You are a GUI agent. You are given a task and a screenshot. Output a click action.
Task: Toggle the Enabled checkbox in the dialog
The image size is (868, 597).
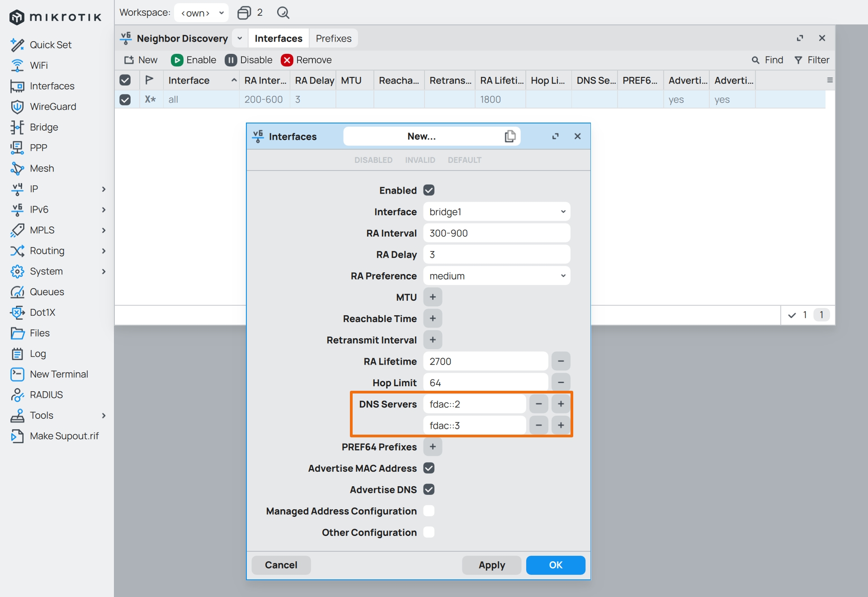pos(429,190)
